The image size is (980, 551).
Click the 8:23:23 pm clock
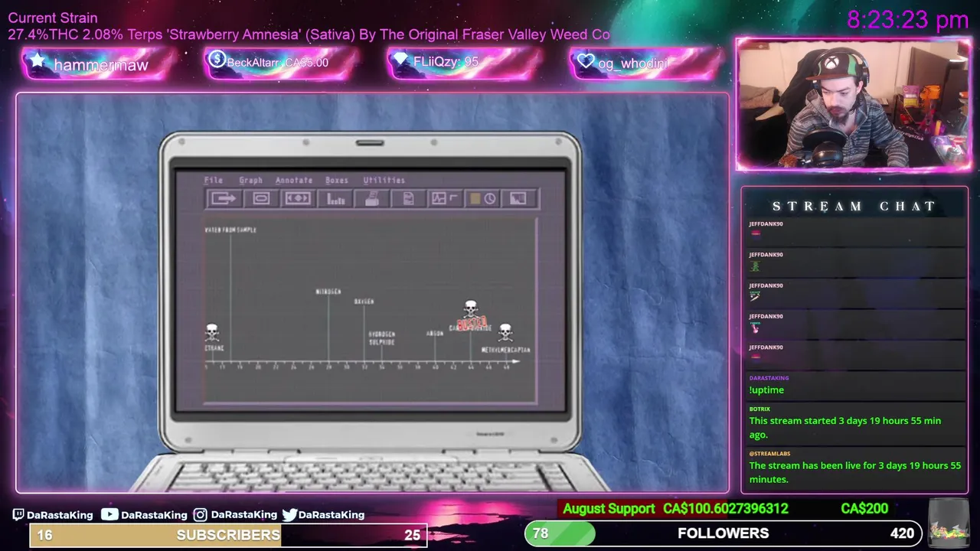[x=908, y=20]
